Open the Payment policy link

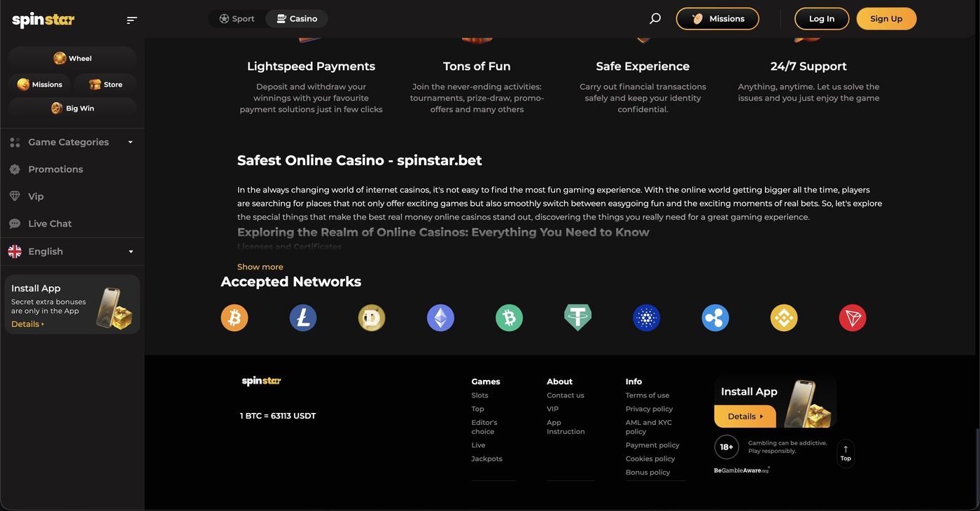[x=652, y=445]
